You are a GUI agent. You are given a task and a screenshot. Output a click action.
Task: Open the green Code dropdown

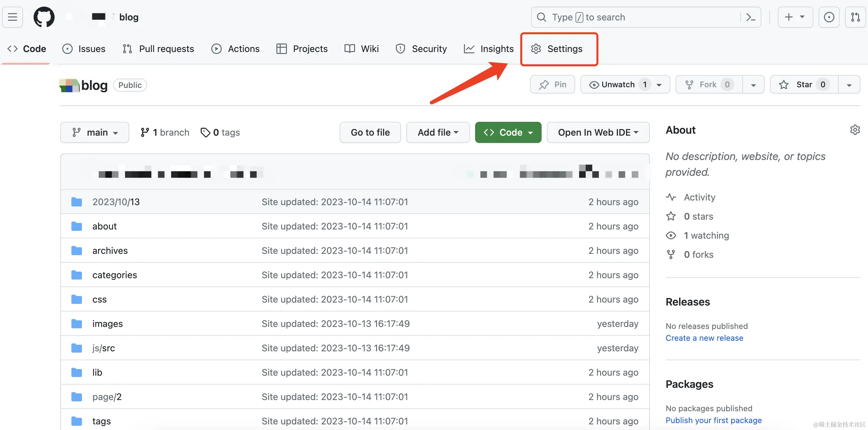pos(508,132)
